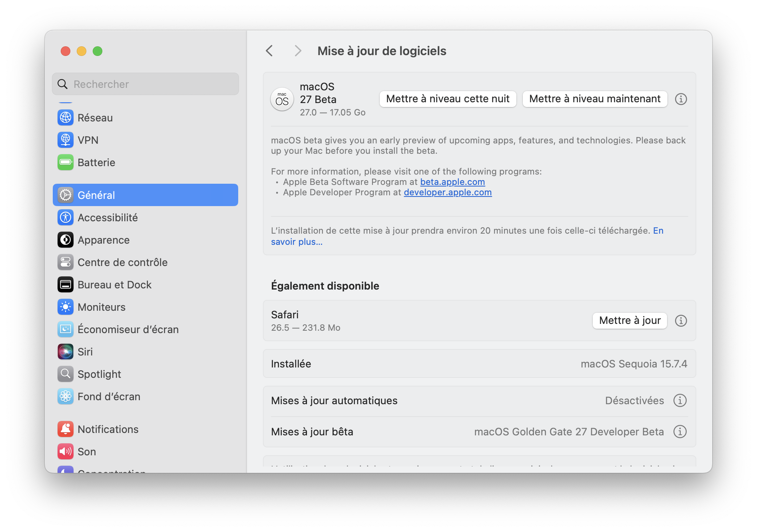Open the Bureau et Dock icon

coord(66,285)
